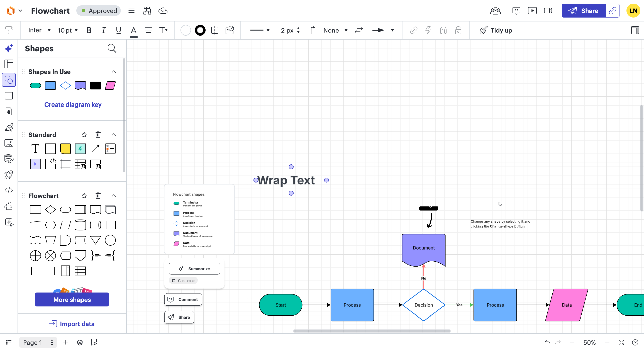Click the undo arrow icon
This screenshot has height=351, width=644.
pos(547,342)
